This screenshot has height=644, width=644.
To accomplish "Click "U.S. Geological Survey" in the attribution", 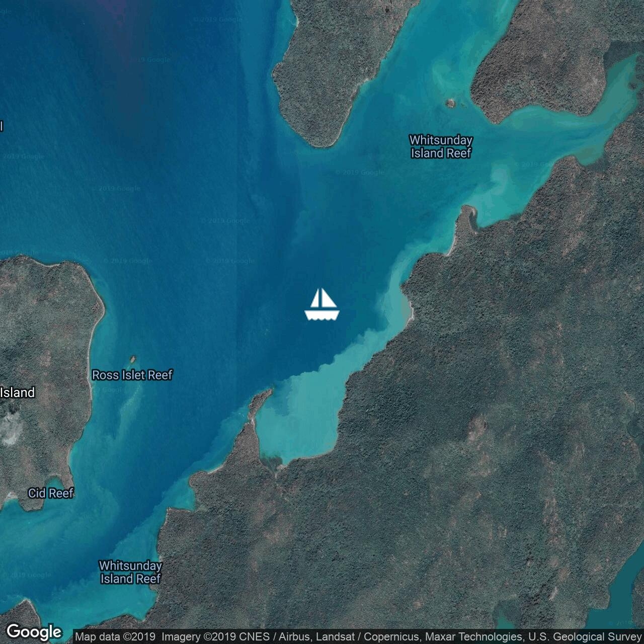I will coord(585,637).
